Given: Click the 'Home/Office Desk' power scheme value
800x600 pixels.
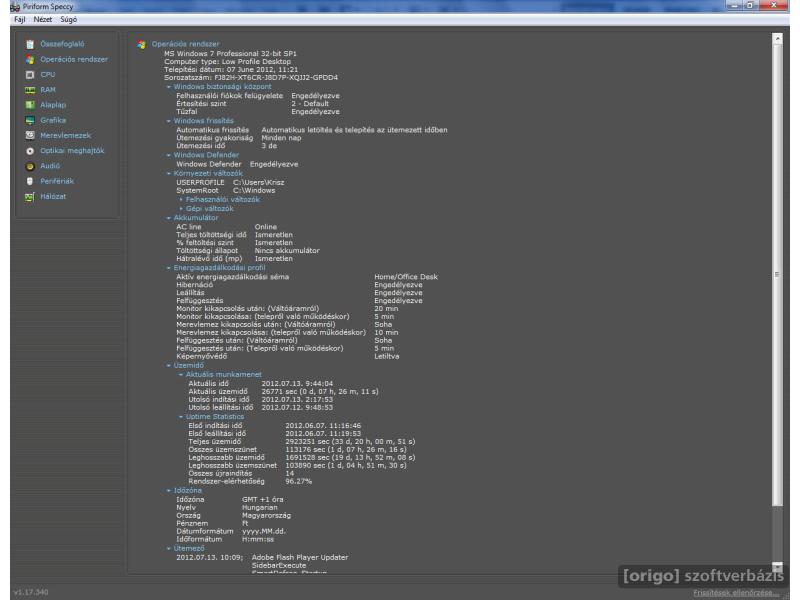Looking at the screenshot, I should pos(406,277).
